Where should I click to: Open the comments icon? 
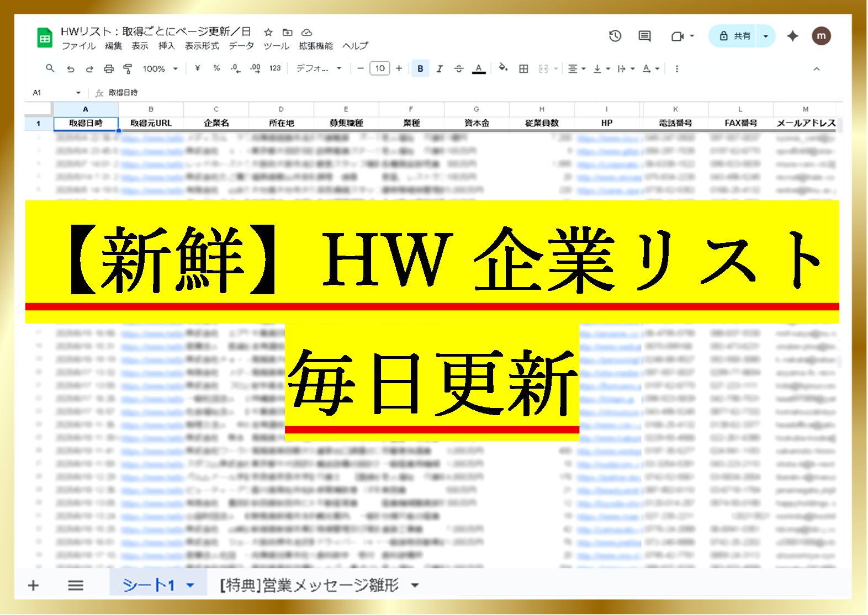coord(644,36)
